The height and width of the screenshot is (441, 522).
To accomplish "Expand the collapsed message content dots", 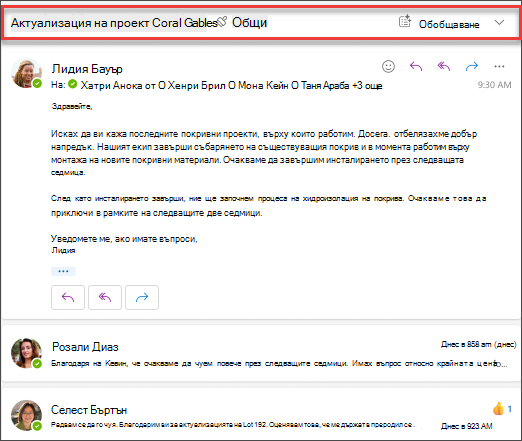I will point(63,271).
